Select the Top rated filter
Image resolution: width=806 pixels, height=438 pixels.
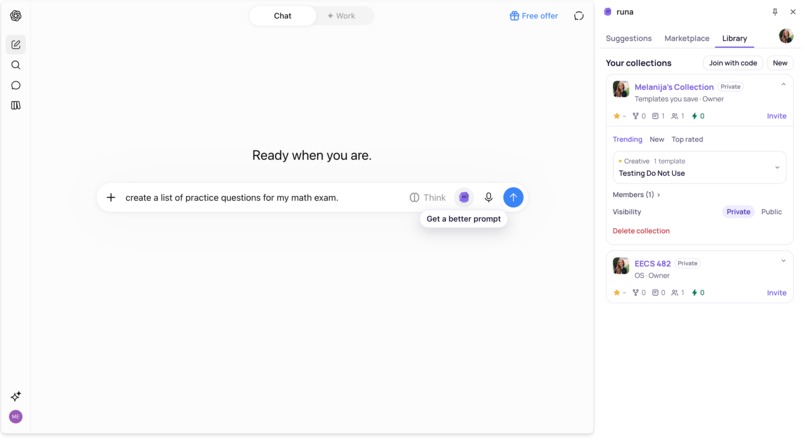point(687,139)
